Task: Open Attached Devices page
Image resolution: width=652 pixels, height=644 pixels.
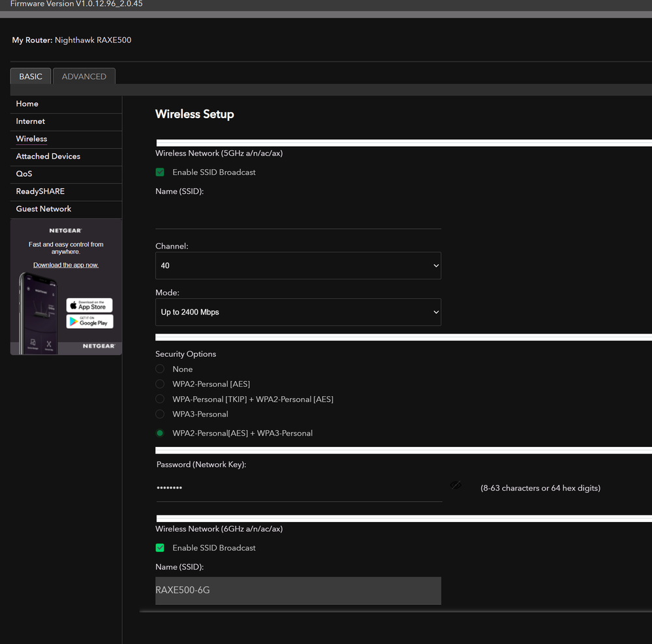Action: coord(48,156)
